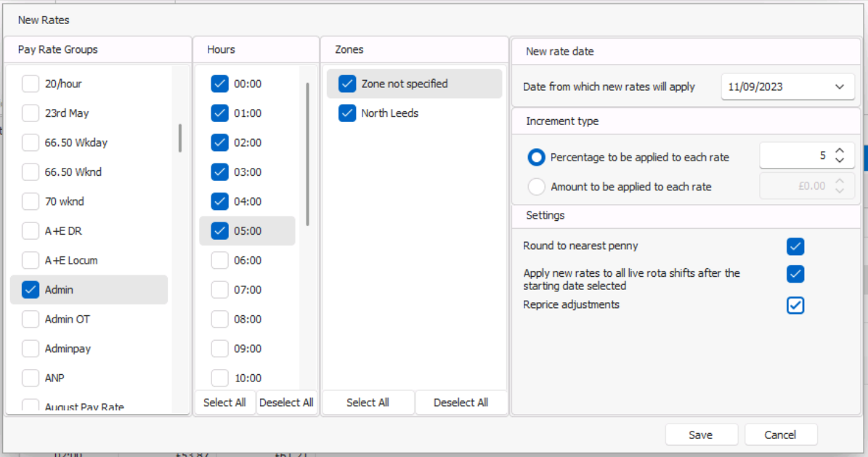Image resolution: width=868 pixels, height=457 pixels.
Task: Tick the A+E Locum checkbox
Action: coord(31,260)
